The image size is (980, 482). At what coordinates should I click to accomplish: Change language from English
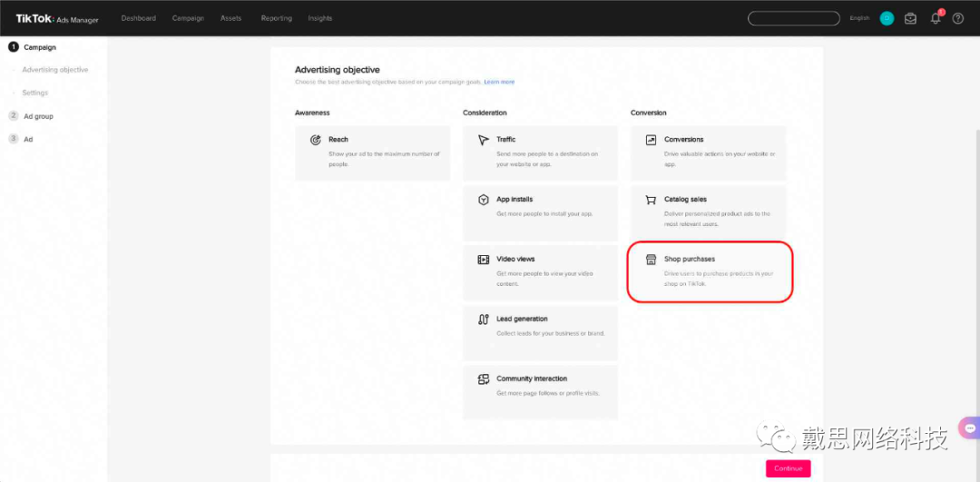coord(859,18)
